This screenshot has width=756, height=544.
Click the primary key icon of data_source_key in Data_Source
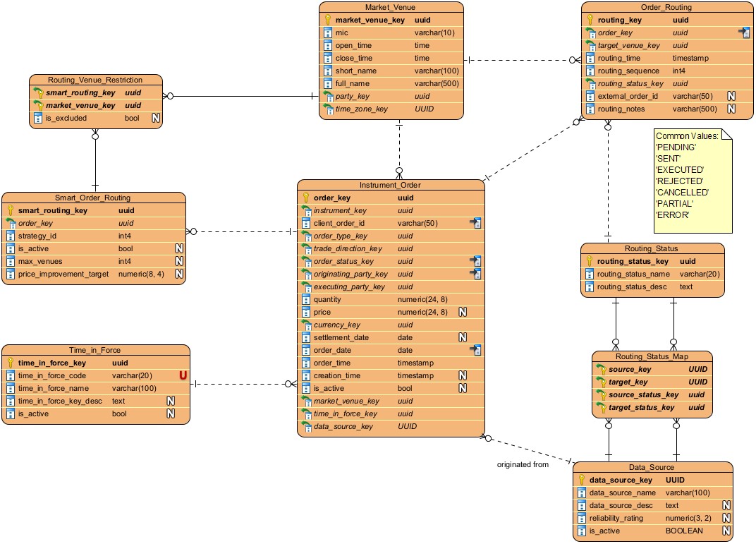[x=582, y=480]
